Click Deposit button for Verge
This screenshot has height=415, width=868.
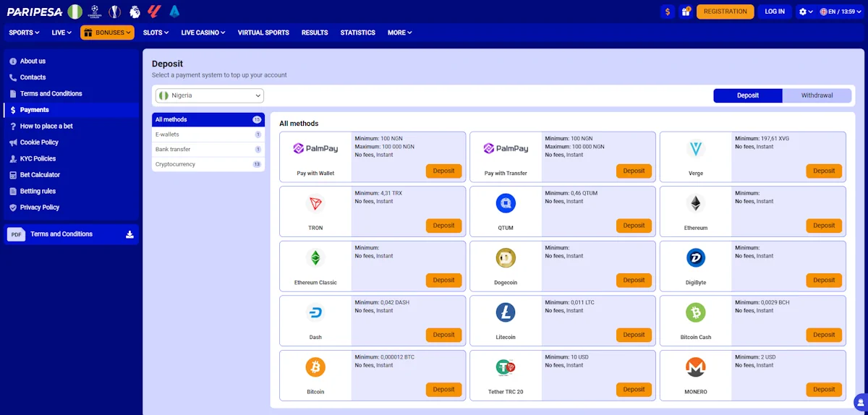(824, 171)
